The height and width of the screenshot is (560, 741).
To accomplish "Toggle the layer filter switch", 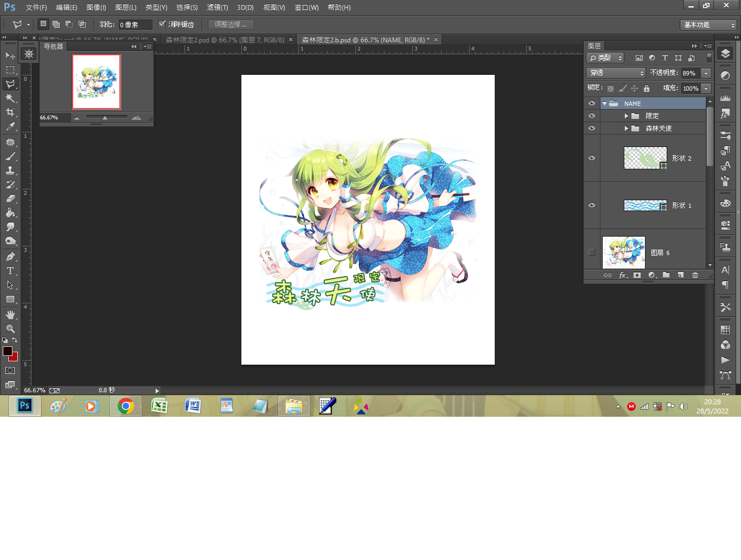I will click(x=709, y=58).
